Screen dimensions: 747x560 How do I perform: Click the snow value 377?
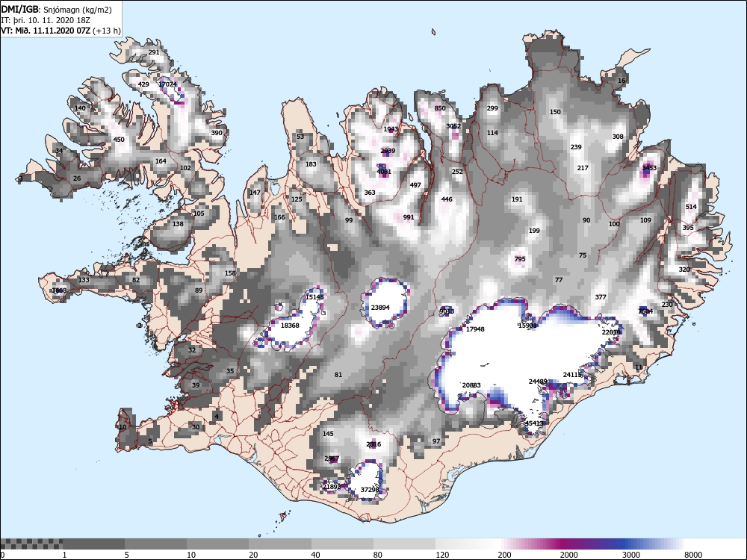601,297
